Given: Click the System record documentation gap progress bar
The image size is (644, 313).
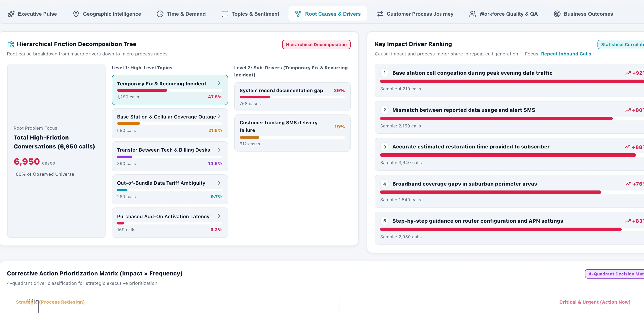Looking at the screenshot, I should click(292, 97).
